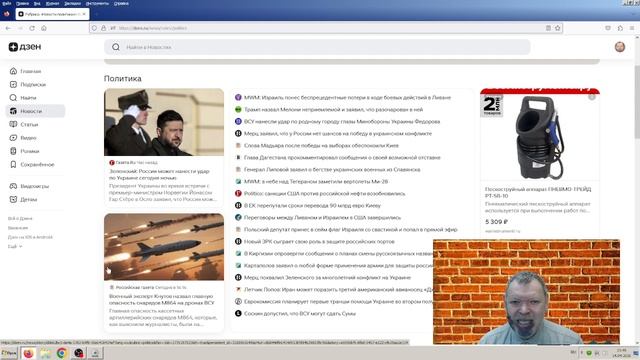The width and height of the screenshot is (640, 360).
Task: Click the magnifier icon in the search box
Action: point(116,47)
